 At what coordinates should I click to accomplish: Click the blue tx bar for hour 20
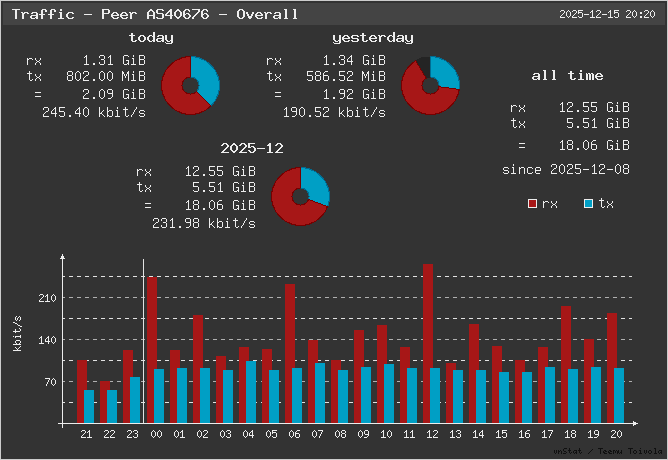(x=619, y=395)
